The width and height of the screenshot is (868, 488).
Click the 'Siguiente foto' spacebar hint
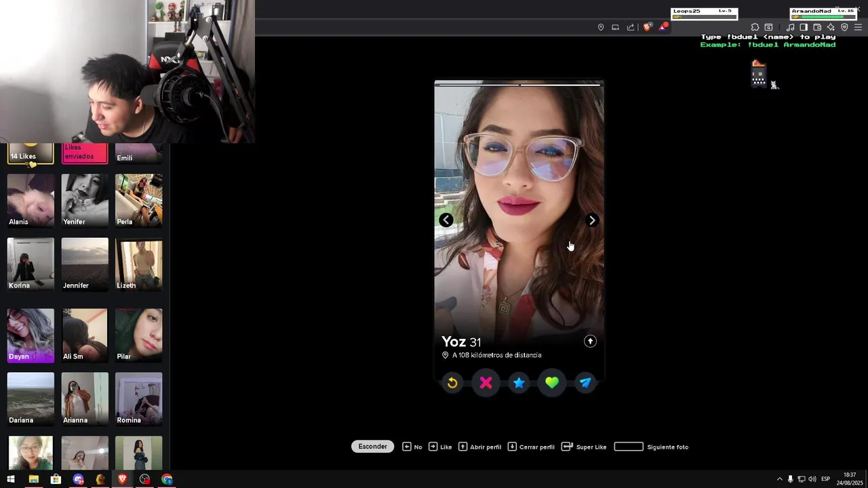coord(651,447)
